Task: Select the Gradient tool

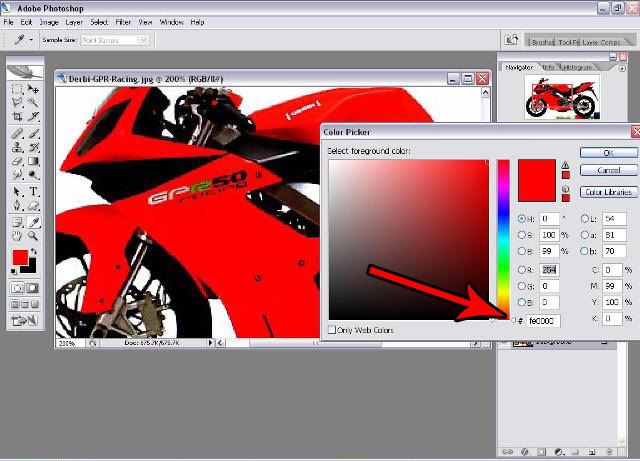Action: coord(33,161)
